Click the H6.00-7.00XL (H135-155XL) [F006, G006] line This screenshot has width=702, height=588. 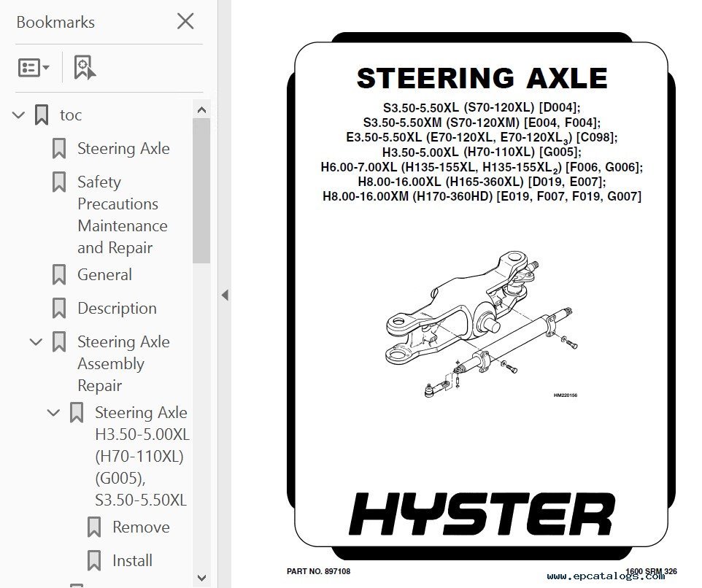click(x=482, y=167)
